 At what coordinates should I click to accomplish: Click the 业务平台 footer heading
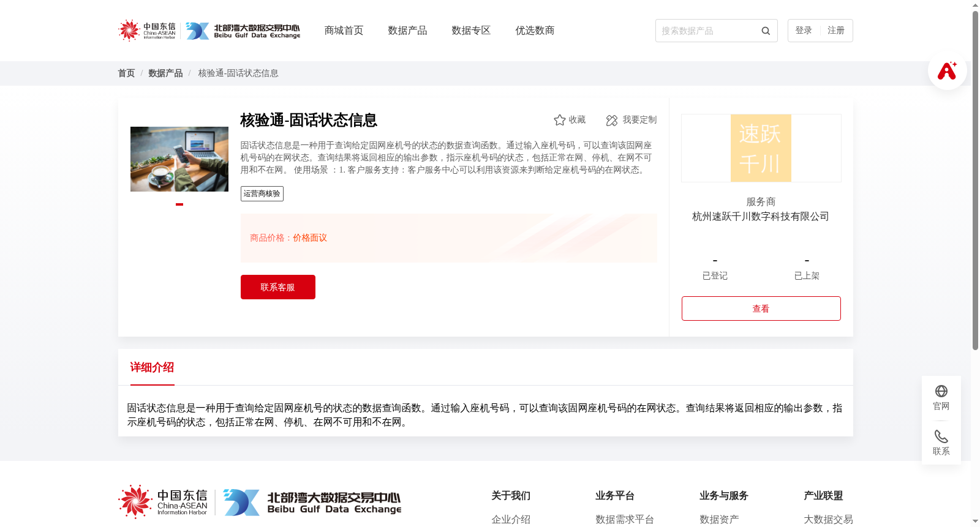click(615, 496)
